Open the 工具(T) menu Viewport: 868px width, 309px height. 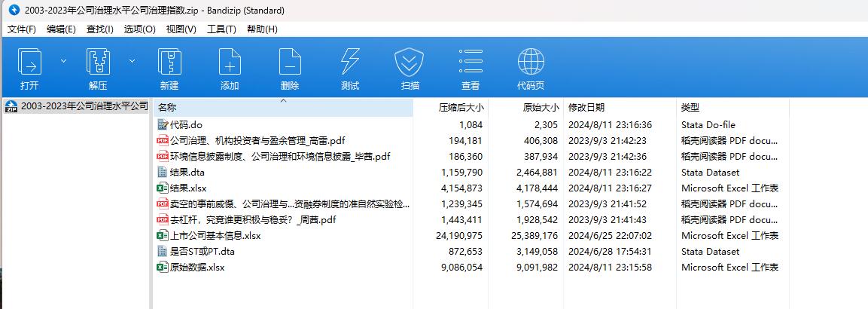(221, 29)
